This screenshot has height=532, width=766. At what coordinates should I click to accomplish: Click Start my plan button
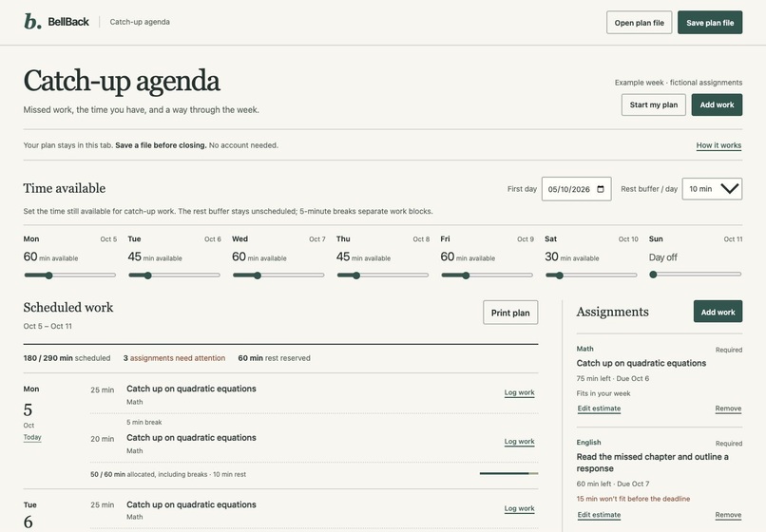click(x=653, y=104)
